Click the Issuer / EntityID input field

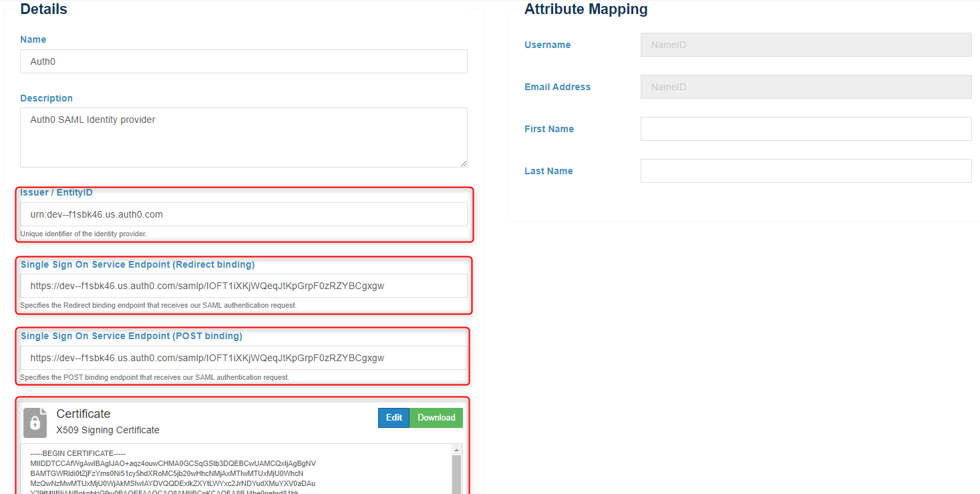pos(243,214)
